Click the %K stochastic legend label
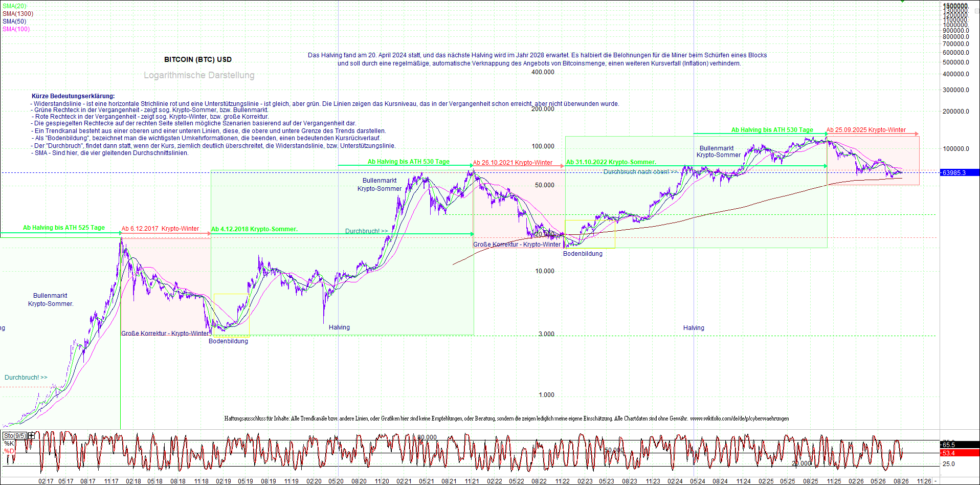 (9, 444)
